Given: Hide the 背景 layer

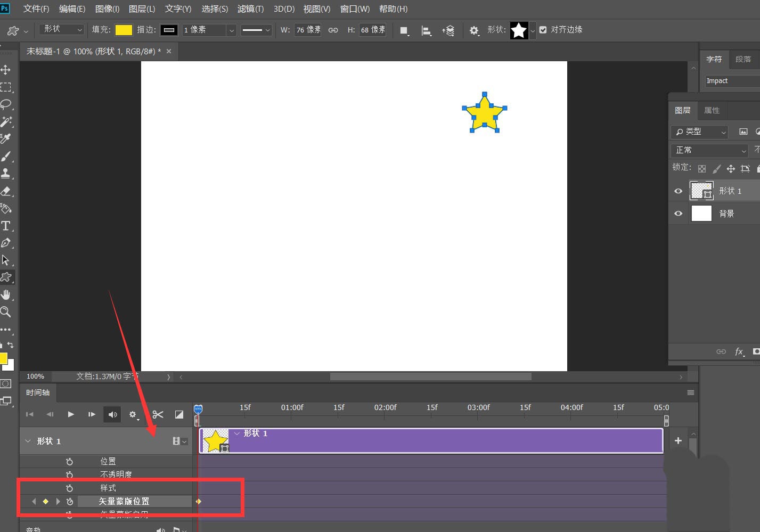Looking at the screenshot, I should click(x=678, y=214).
